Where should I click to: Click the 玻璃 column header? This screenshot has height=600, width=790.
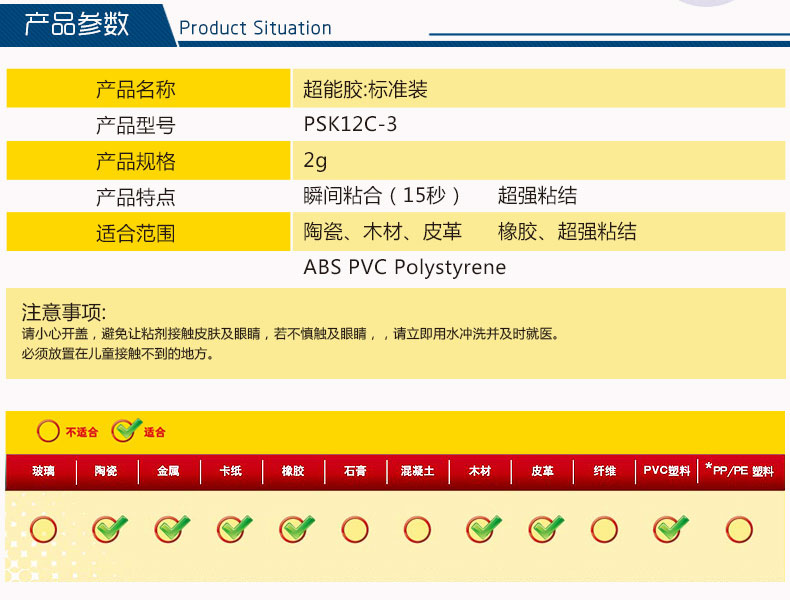(43, 471)
